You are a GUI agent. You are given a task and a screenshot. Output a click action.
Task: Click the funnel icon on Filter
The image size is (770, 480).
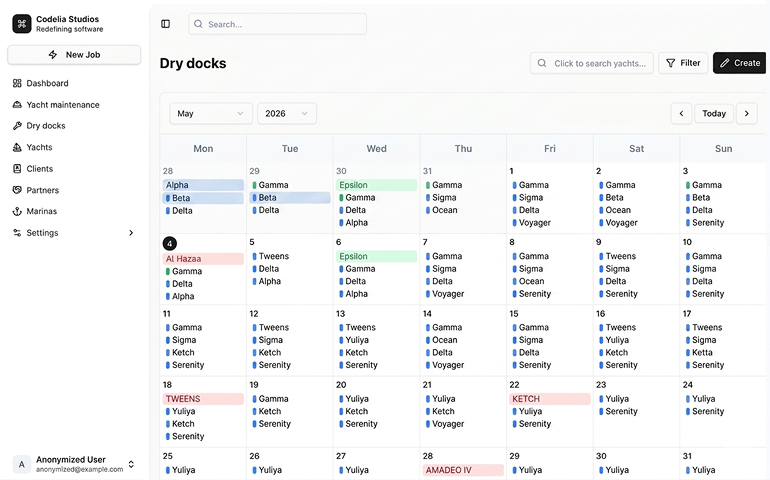coord(670,63)
